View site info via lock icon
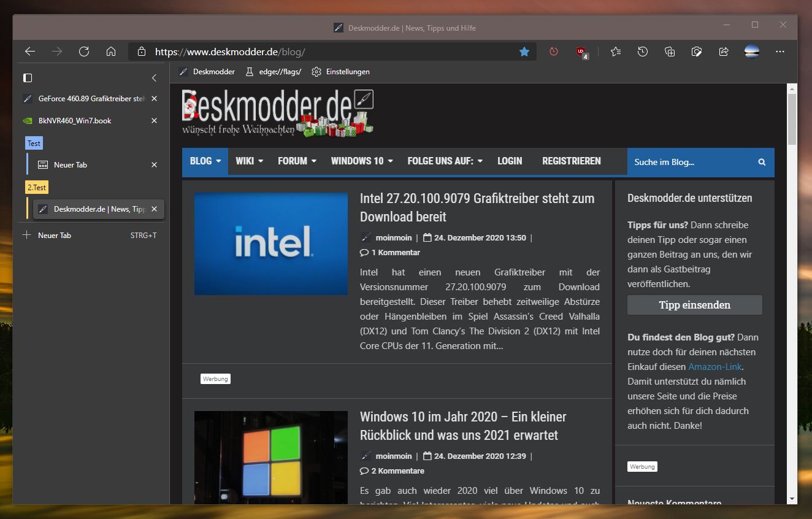This screenshot has width=812, height=519. tap(142, 52)
